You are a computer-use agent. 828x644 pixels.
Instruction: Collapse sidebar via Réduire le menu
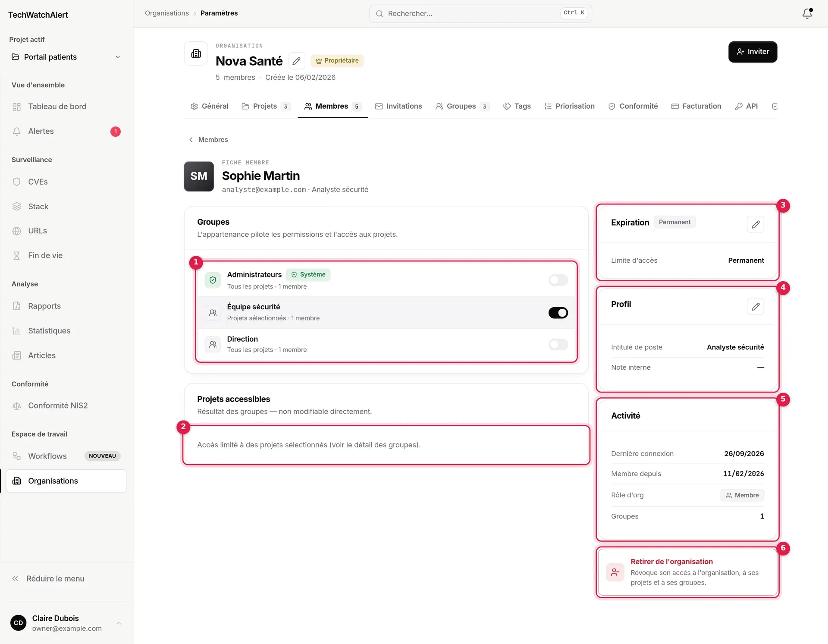tap(66, 578)
